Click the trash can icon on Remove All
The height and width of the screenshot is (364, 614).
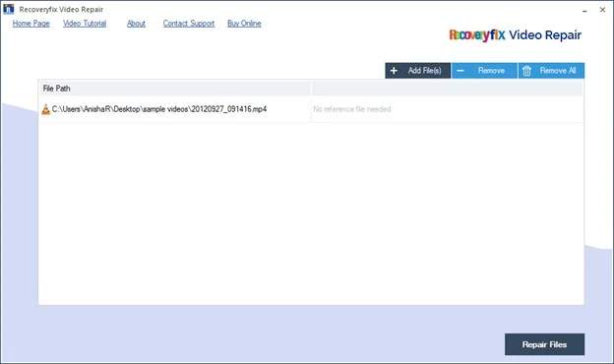click(x=527, y=71)
